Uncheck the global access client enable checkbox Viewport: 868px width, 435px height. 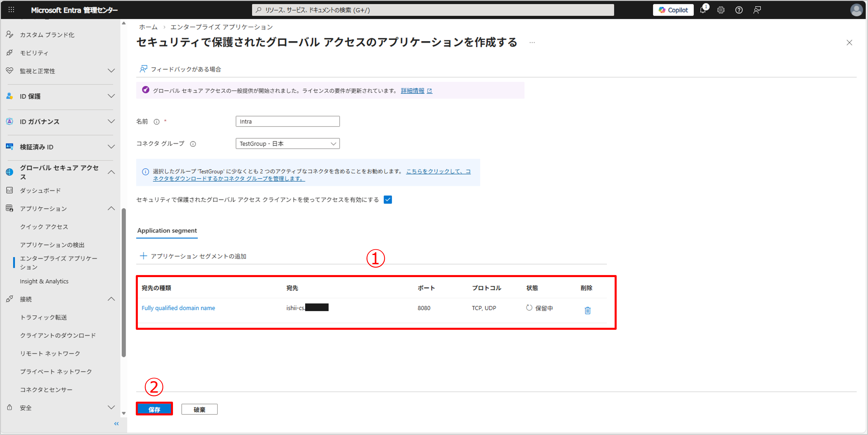388,199
